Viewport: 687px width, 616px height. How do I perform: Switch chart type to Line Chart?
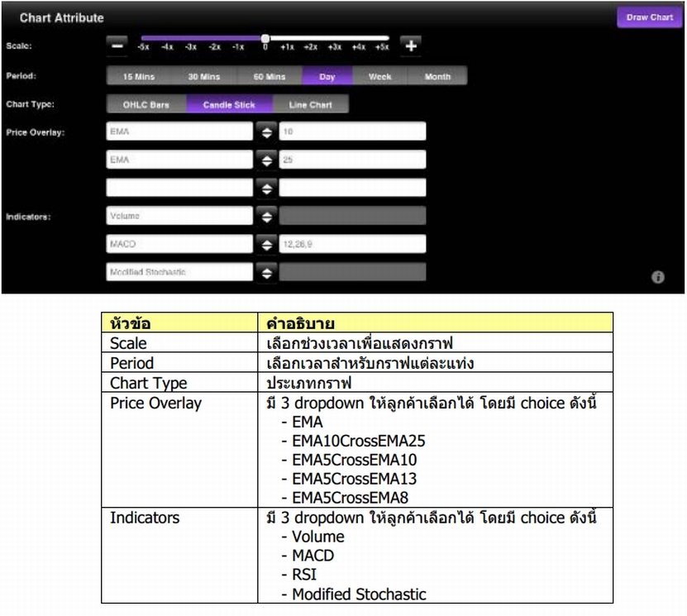tap(314, 104)
